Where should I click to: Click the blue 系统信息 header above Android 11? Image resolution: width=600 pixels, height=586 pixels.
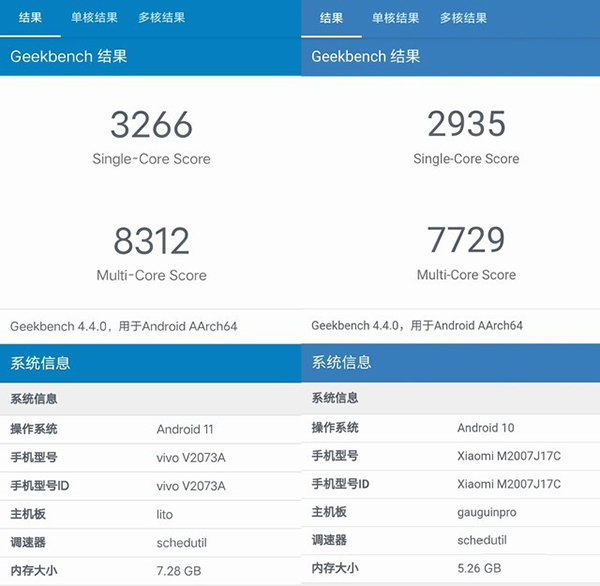pos(150,363)
